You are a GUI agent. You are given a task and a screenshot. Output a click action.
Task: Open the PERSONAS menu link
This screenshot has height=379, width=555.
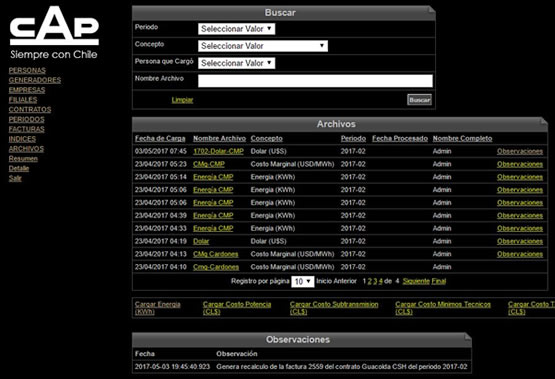(x=27, y=70)
